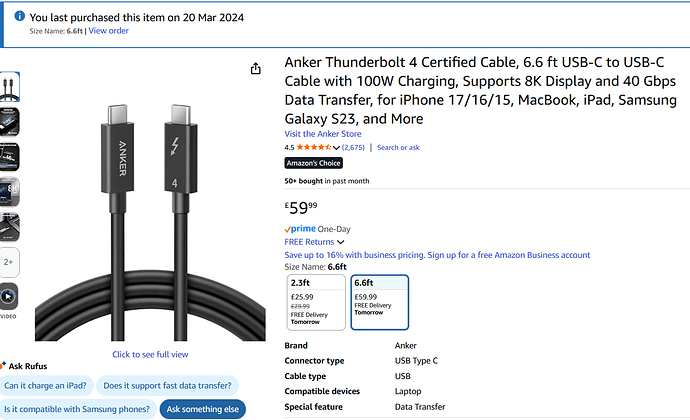The height and width of the screenshot is (420, 690).
Task: Open the product video thumbnail
Action: [7, 297]
